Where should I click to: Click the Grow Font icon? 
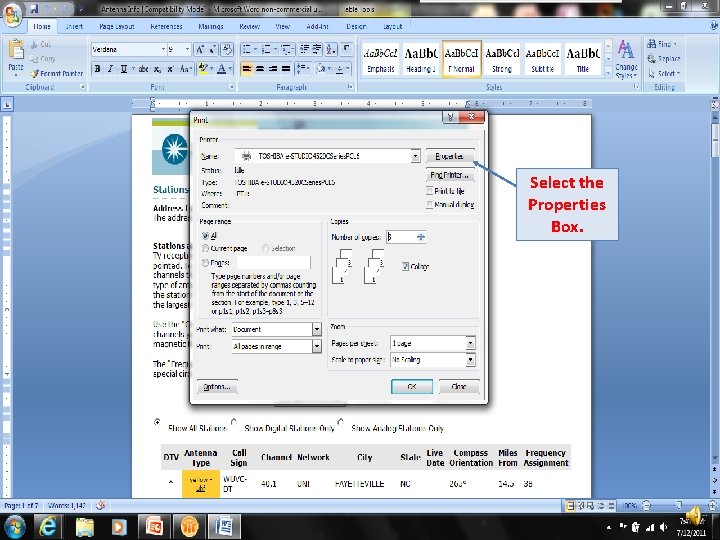(200, 49)
